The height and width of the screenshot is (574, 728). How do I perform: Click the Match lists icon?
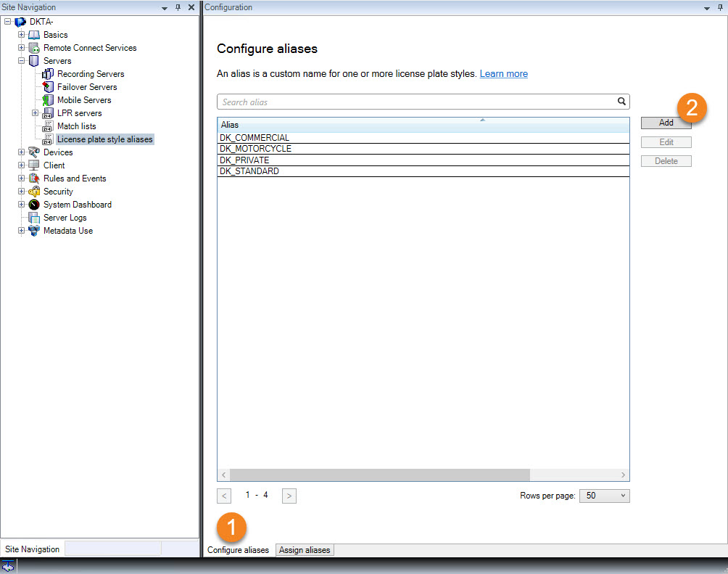pos(48,126)
